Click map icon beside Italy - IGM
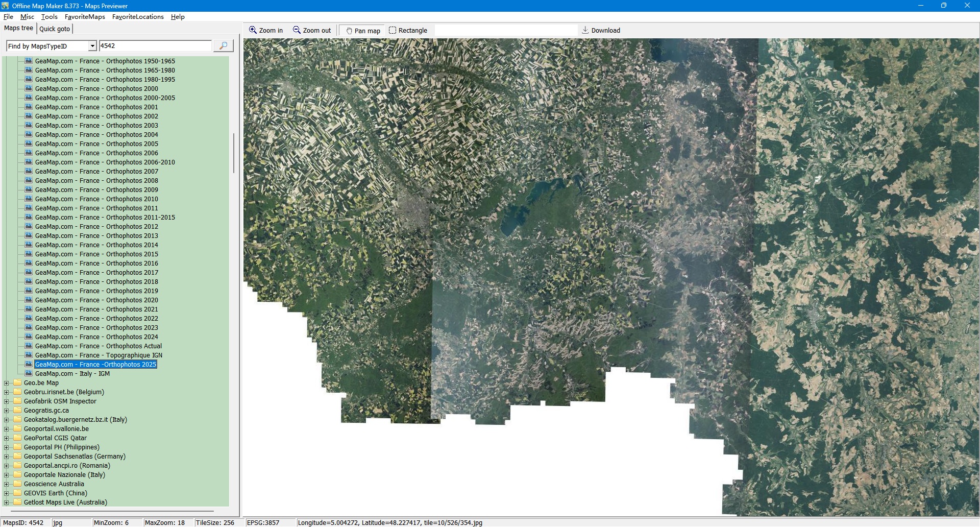Viewport: 980px width, 527px height. pyautogui.click(x=29, y=373)
